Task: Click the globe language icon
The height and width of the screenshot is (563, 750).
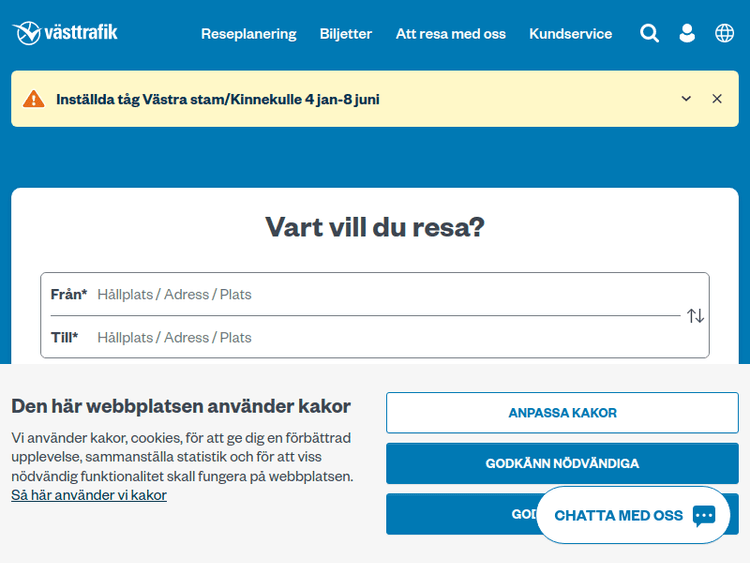Action: (x=724, y=33)
